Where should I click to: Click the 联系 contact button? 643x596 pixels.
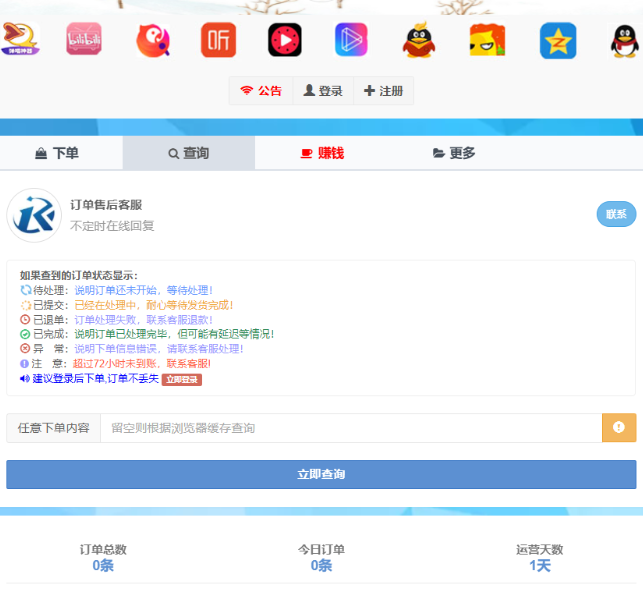point(616,214)
